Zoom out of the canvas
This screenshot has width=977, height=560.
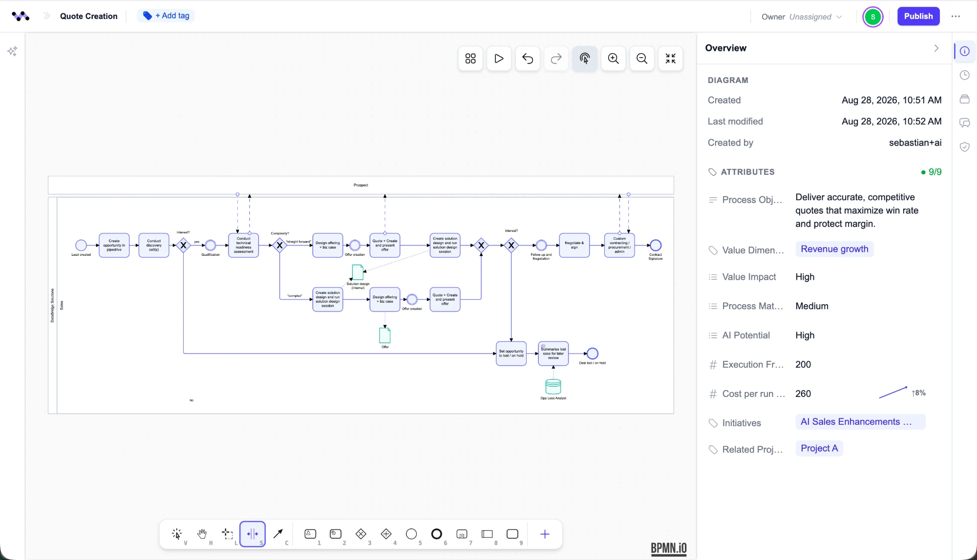642,59
